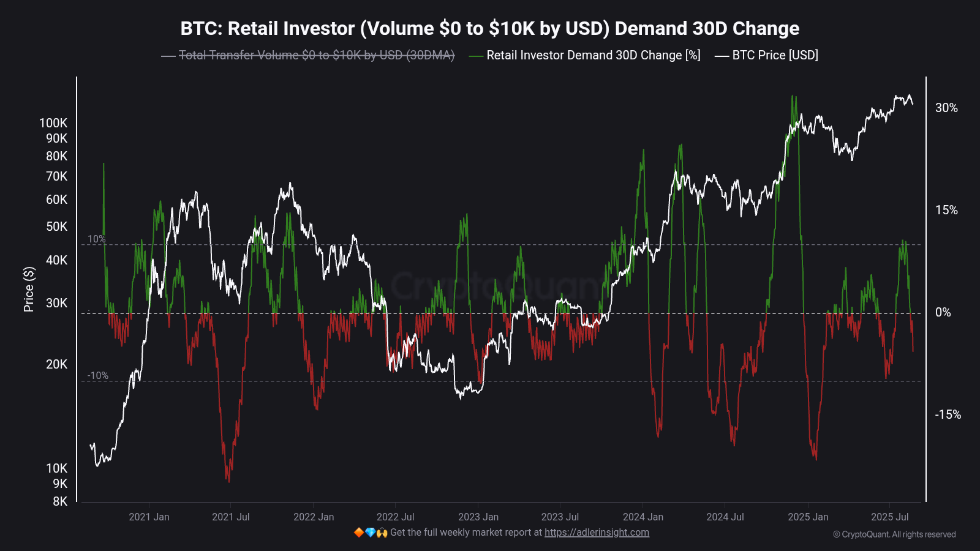This screenshot has height=551, width=980.
Task: Re-enable the struck-through Total Transfer Volume legend entry
Action: pos(315,55)
